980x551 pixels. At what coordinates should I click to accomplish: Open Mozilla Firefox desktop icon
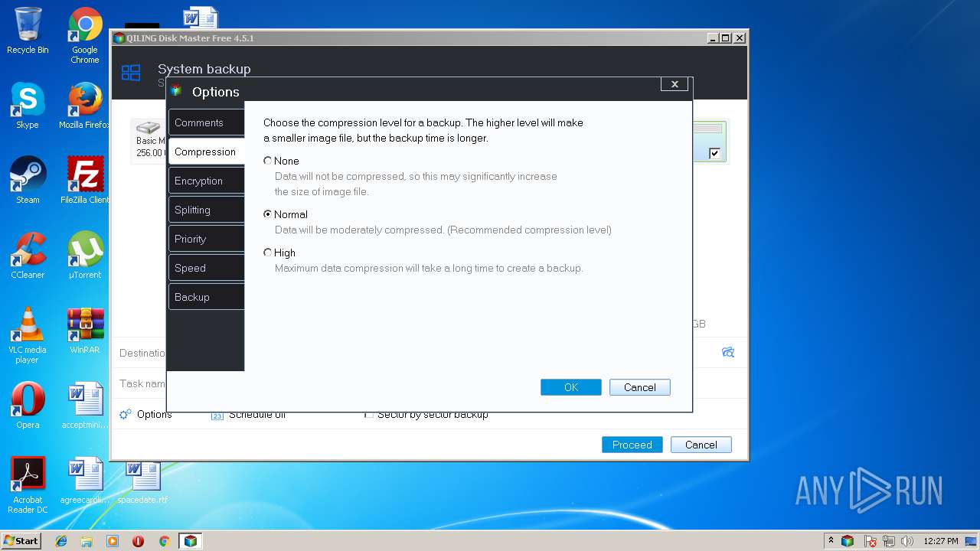[x=85, y=106]
